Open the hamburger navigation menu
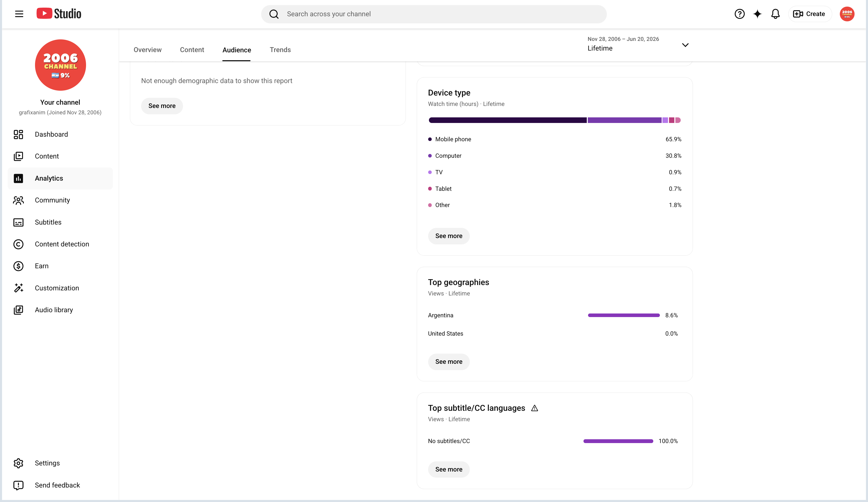This screenshot has height=502, width=868. tap(19, 14)
